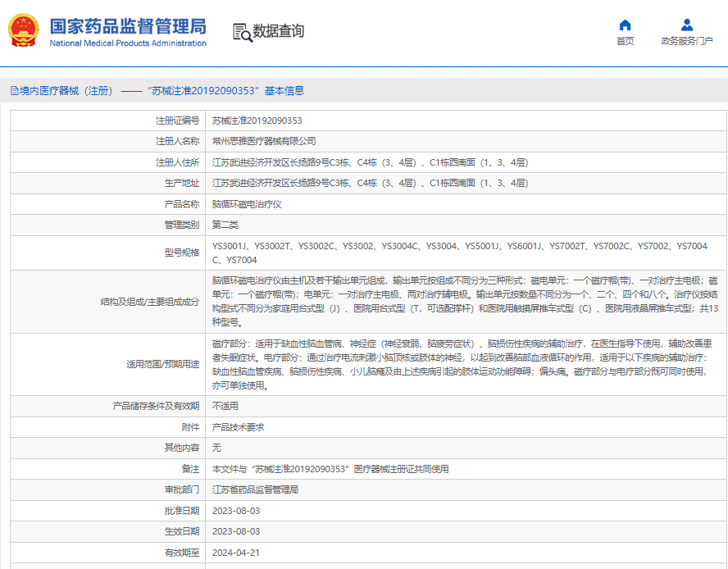The height and width of the screenshot is (569, 728).
Task: Click 产品技术要求 attachment value
Action: pyautogui.click(x=238, y=427)
